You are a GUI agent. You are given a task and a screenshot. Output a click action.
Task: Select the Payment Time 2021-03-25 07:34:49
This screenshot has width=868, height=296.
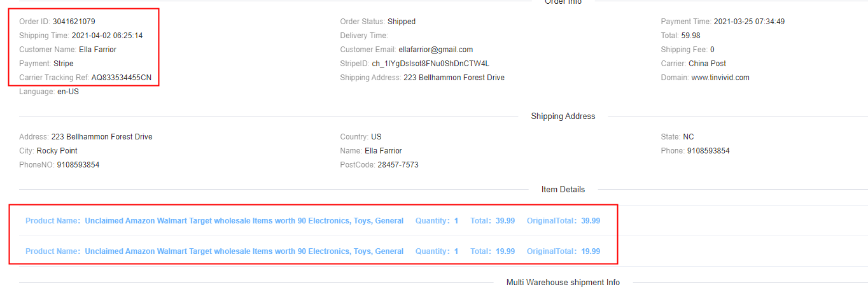tap(749, 22)
